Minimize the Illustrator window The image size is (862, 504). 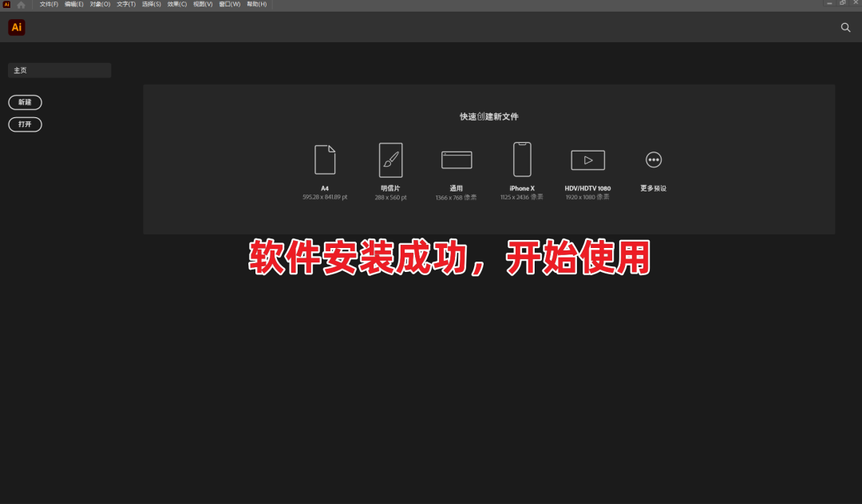tap(829, 3)
